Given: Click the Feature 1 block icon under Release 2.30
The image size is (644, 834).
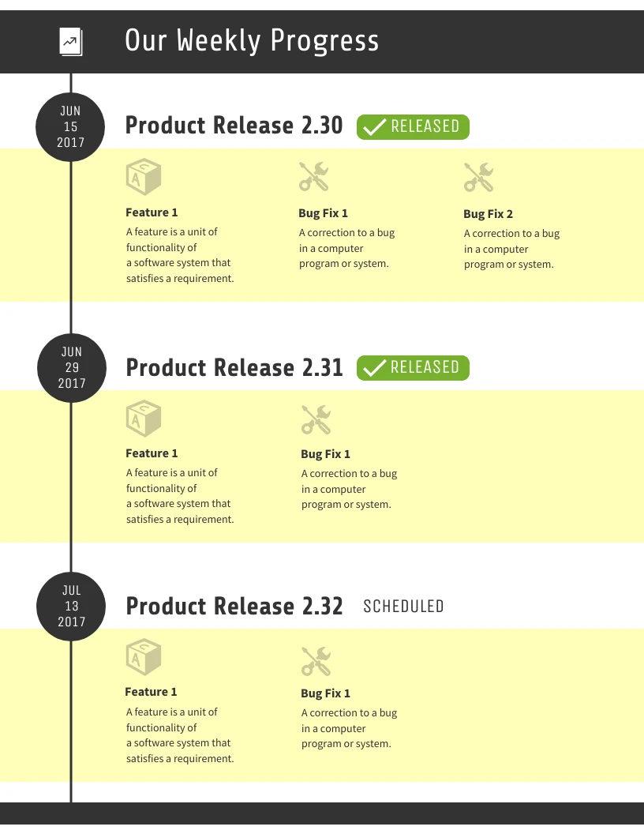Looking at the screenshot, I should [143, 177].
